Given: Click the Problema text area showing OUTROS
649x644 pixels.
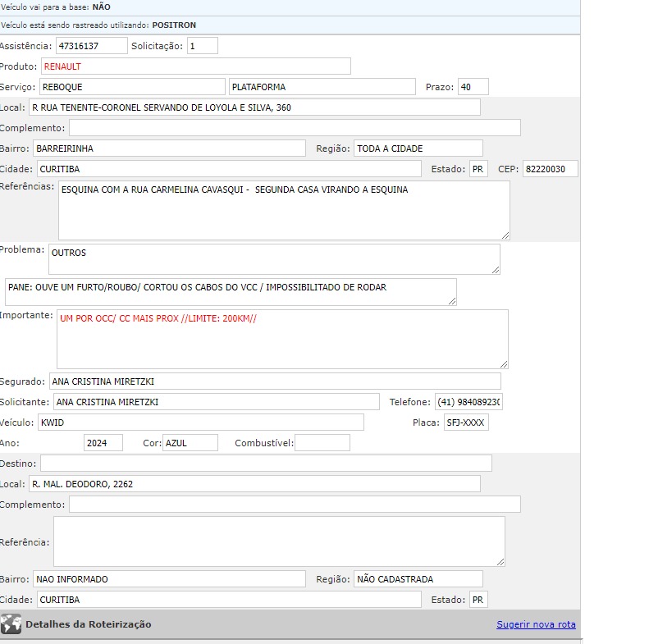Looking at the screenshot, I should point(273,259).
